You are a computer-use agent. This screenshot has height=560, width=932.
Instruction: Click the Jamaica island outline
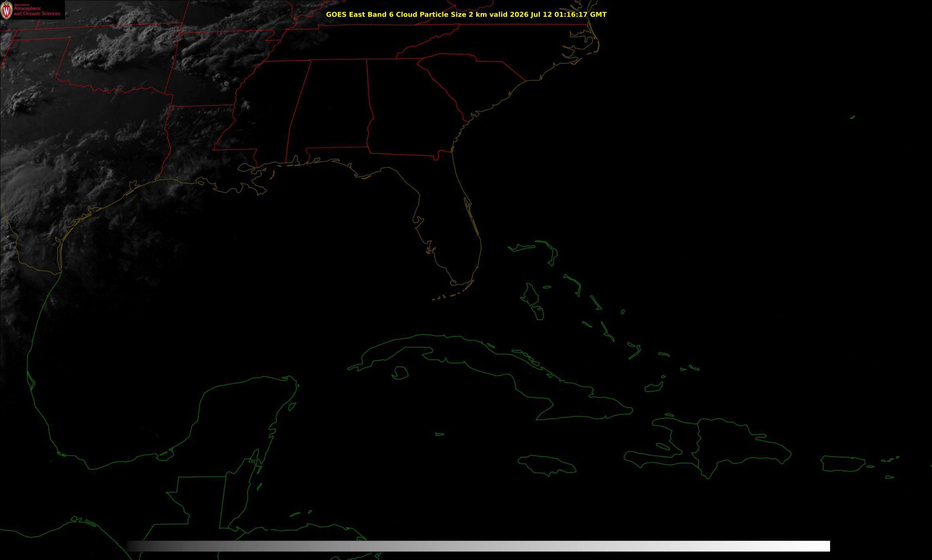click(x=547, y=464)
